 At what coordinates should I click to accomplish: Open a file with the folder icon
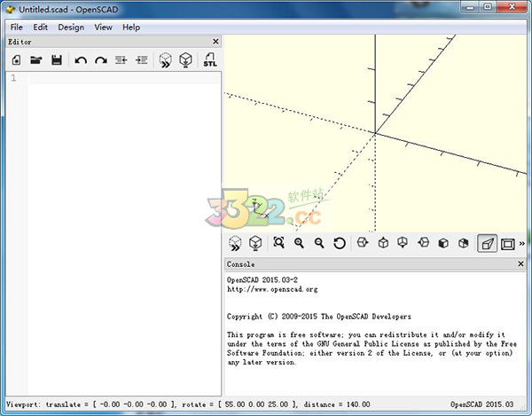36,60
